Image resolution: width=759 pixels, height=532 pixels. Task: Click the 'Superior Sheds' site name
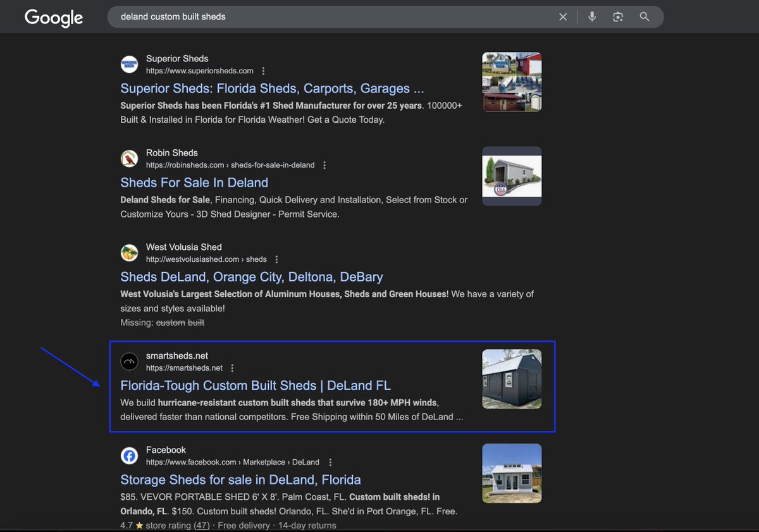[177, 58]
